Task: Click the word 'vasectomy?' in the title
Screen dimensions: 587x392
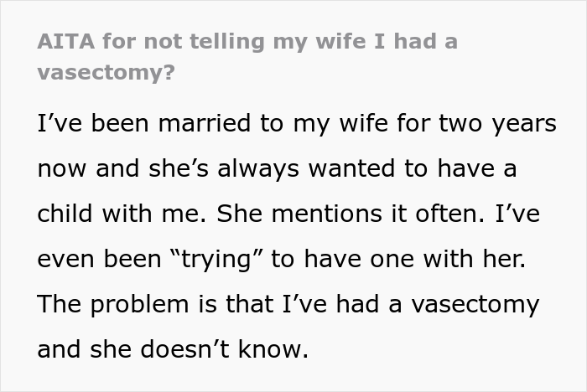Action: coord(106,72)
